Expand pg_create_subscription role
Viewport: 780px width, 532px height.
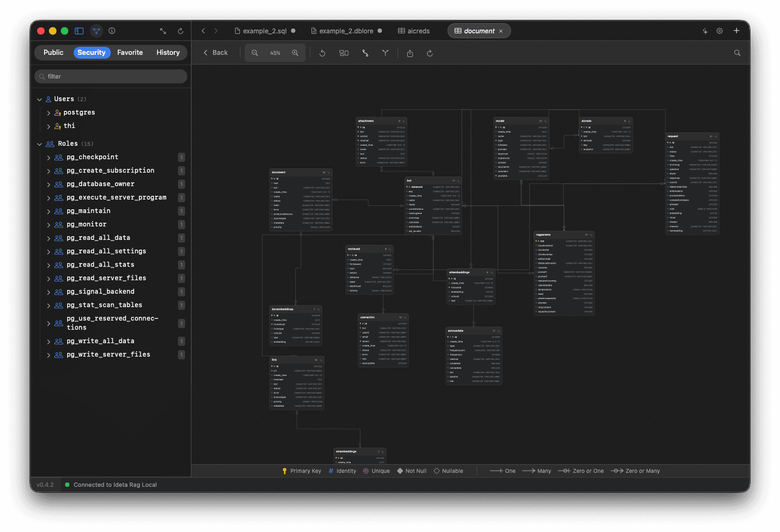(x=48, y=171)
